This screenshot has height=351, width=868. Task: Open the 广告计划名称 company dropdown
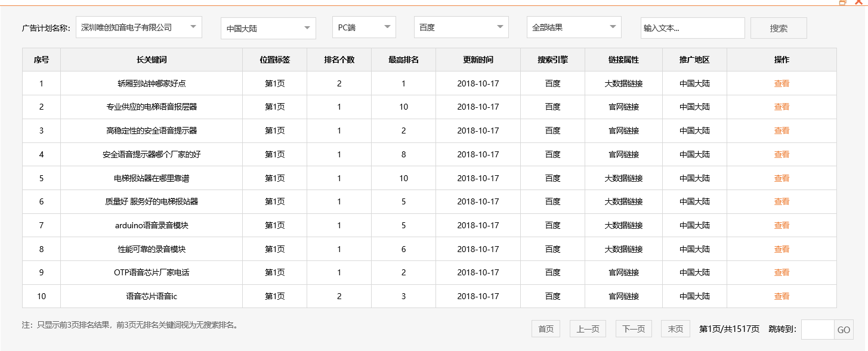(x=138, y=27)
